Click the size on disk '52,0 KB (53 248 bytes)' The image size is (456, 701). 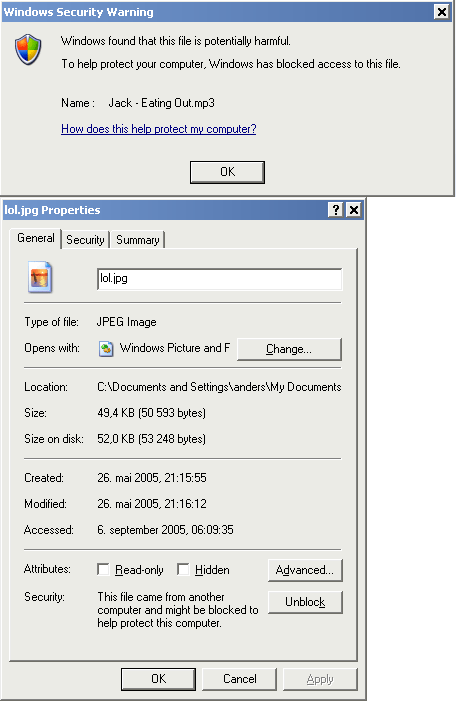pos(152,439)
